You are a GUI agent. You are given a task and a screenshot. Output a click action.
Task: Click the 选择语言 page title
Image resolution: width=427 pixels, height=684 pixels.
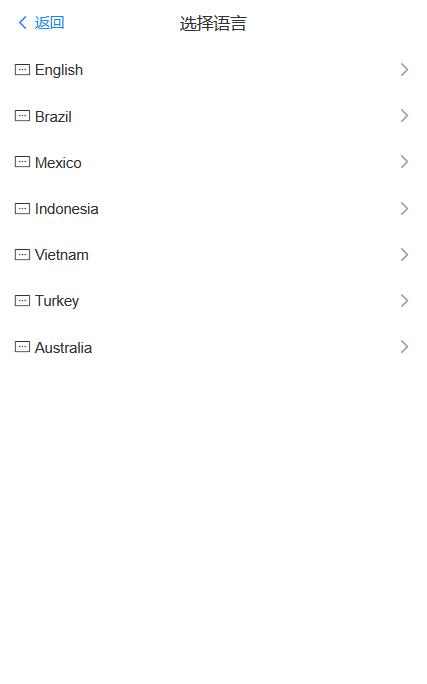pos(213,23)
